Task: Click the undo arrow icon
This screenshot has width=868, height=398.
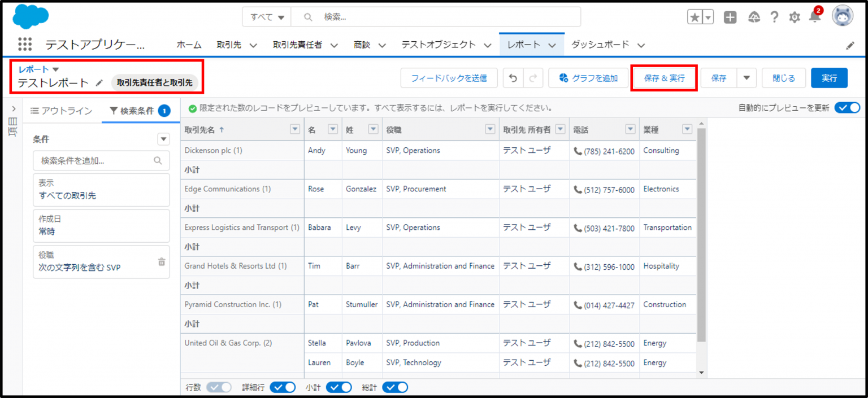Action: tap(513, 78)
